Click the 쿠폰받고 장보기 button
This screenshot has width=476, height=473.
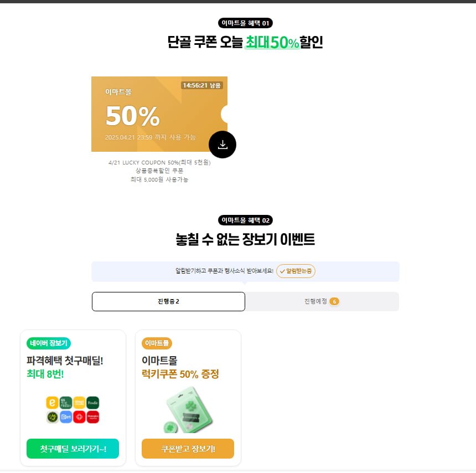click(188, 449)
